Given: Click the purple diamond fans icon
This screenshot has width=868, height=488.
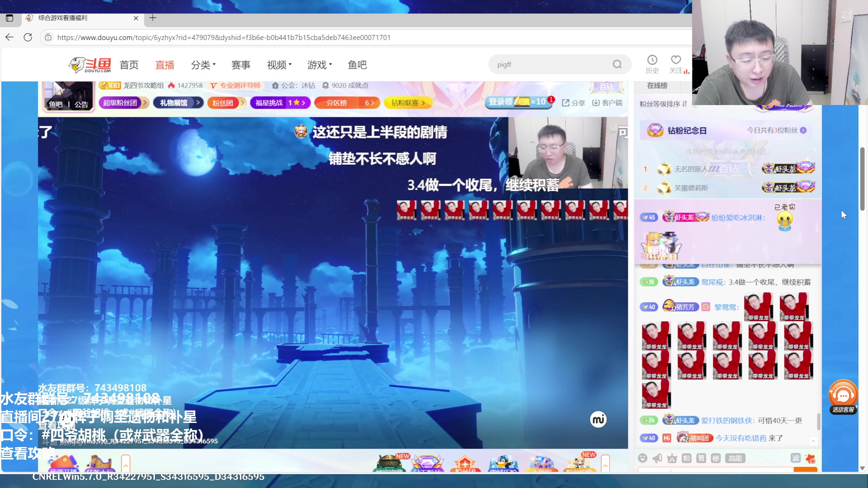Looking at the screenshot, I should pyautogui.click(x=428, y=463).
